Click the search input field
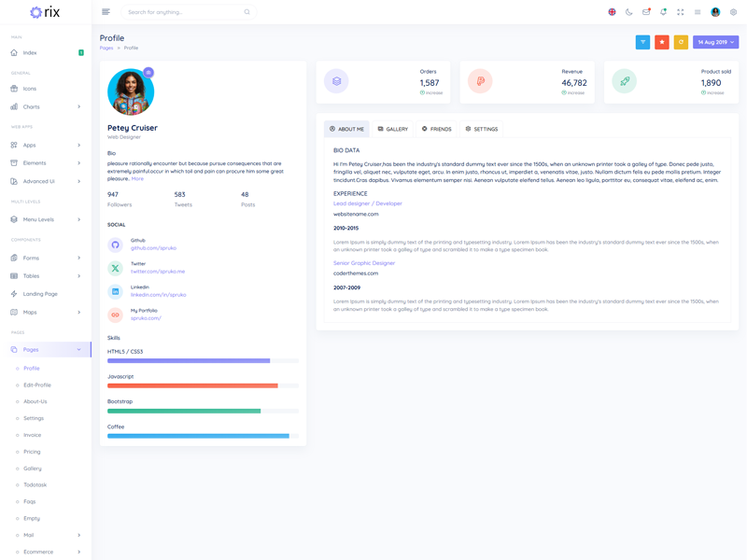The height and width of the screenshot is (560, 747). (182, 12)
